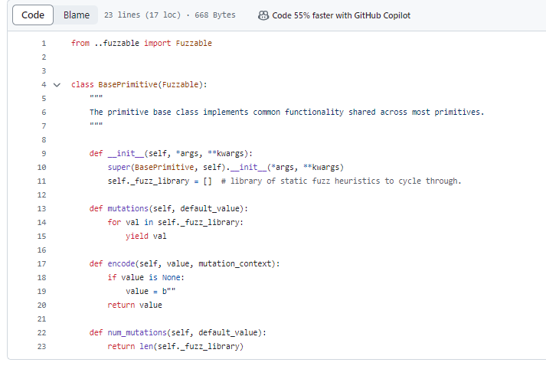Switch to the Code view tab
546x392 pixels.
pos(33,15)
